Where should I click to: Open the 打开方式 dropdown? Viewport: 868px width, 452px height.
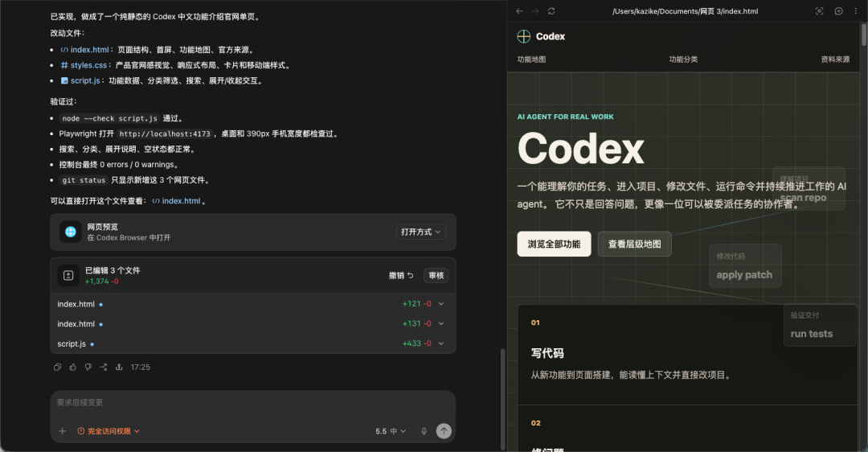pyautogui.click(x=420, y=232)
